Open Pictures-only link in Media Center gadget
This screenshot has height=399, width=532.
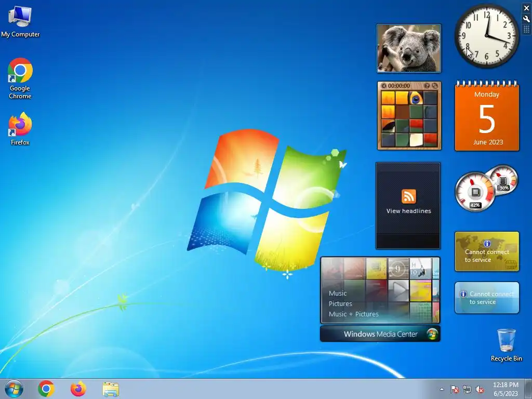(x=340, y=303)
